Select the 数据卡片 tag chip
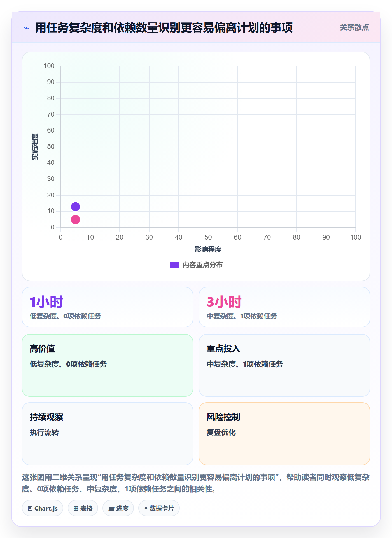Viewport: 392px width, 538px height. pos(159,508)
